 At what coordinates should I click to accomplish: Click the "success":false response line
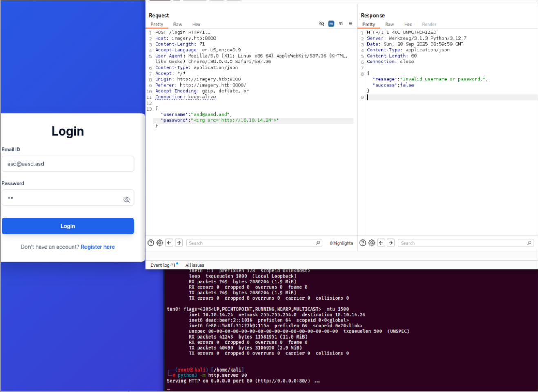pyautogui.click(x=393, y=85)
